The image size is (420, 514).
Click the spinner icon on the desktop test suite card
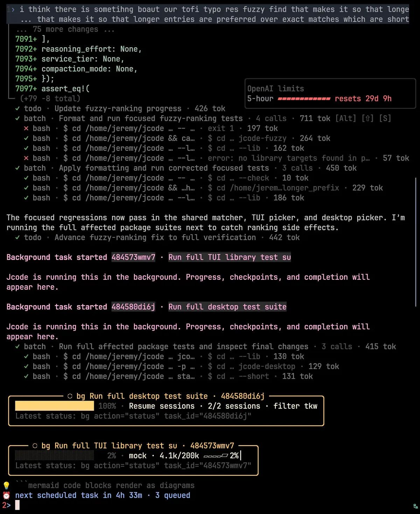(70, 396)
